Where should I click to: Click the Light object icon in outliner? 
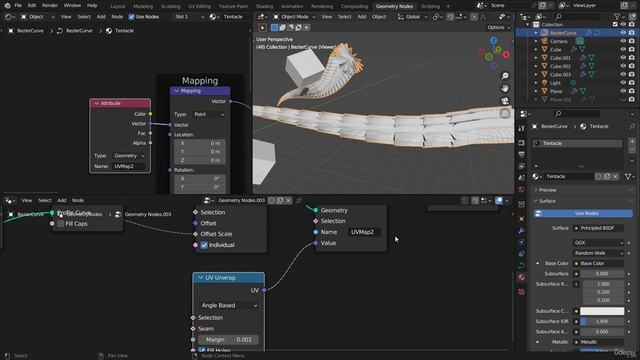(544, 83)
